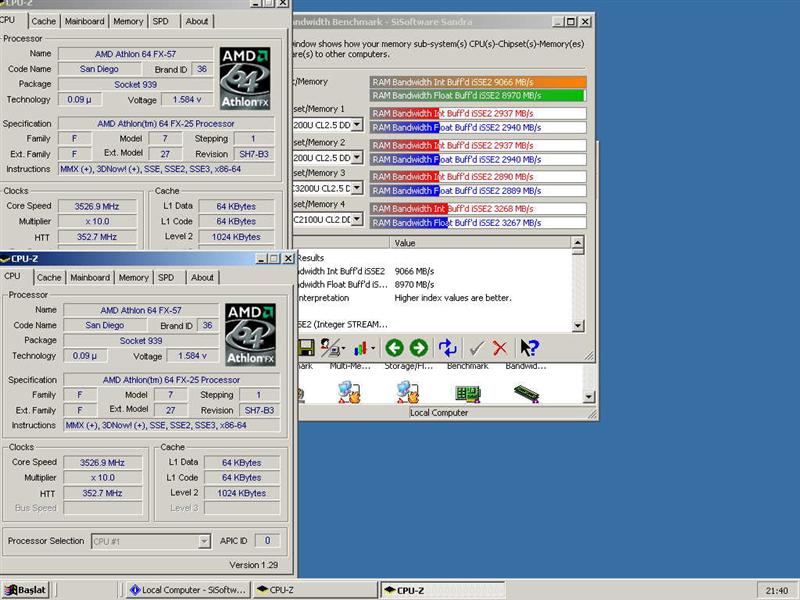This screenshot has height=600, width=800.
Task: Expand the Set/Memory 1 dropdown
Action: point(357,124)
